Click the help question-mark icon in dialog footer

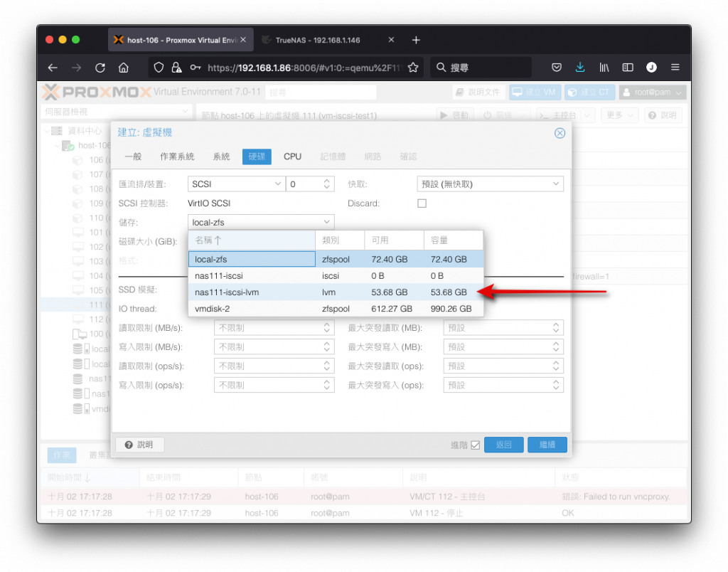[x=129, y=445]
